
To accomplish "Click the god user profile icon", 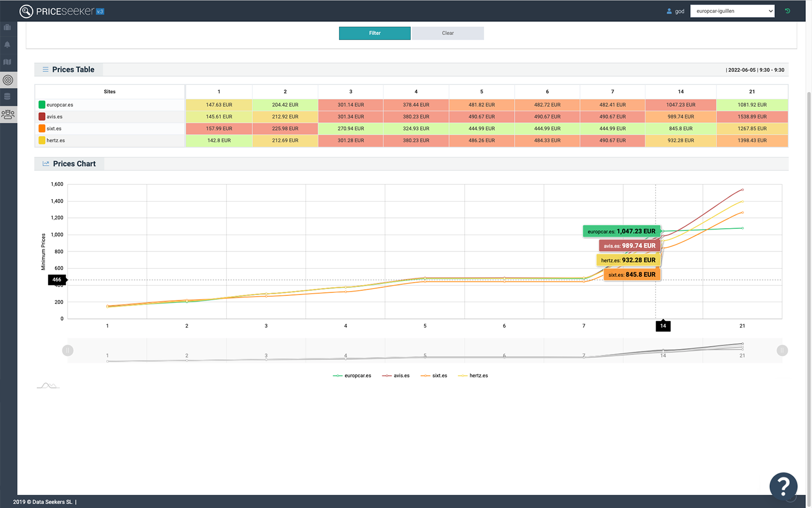I will click(669, 11).
